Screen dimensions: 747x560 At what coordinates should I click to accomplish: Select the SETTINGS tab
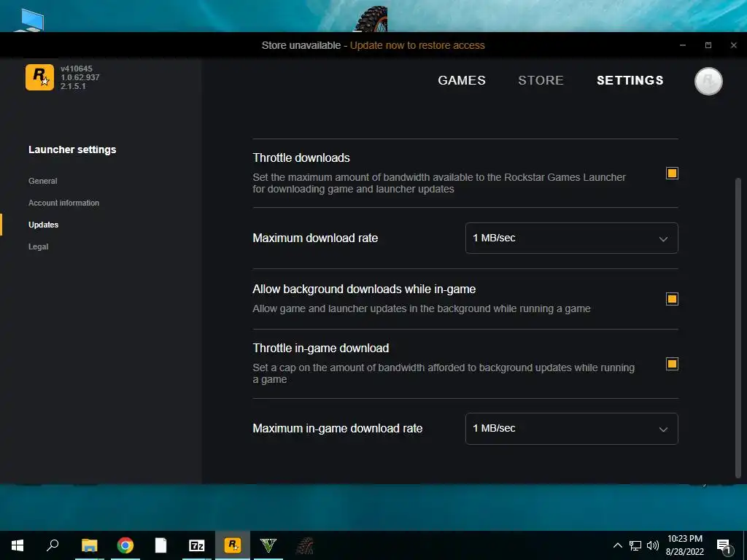[630, 80]
